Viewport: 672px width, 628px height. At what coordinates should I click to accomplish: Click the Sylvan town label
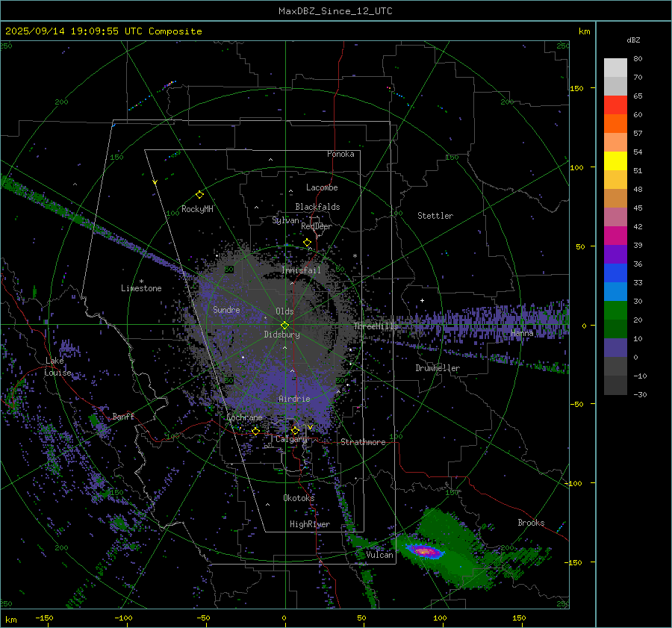pyautogui.click(x=285, y=220)
